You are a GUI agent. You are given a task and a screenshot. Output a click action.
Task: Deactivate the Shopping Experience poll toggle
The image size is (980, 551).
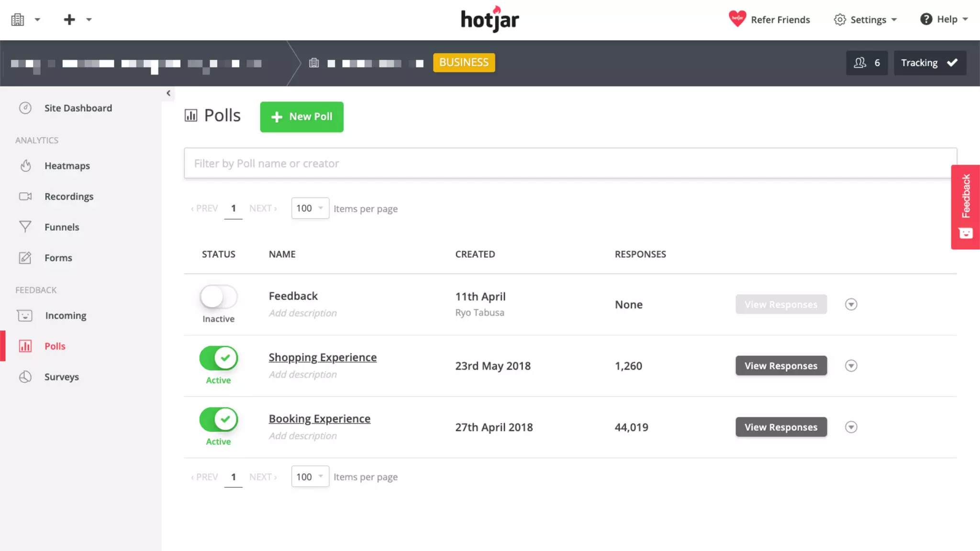(x=219, y=358)
